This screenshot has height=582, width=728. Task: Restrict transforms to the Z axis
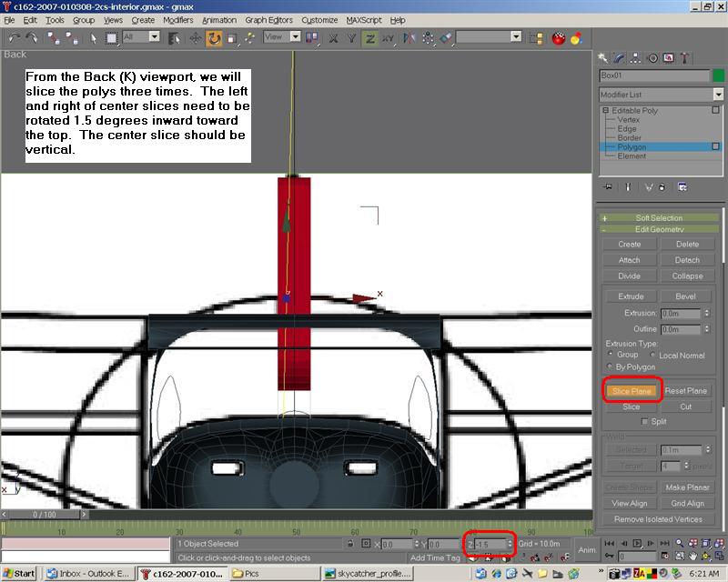click(370, 38)
